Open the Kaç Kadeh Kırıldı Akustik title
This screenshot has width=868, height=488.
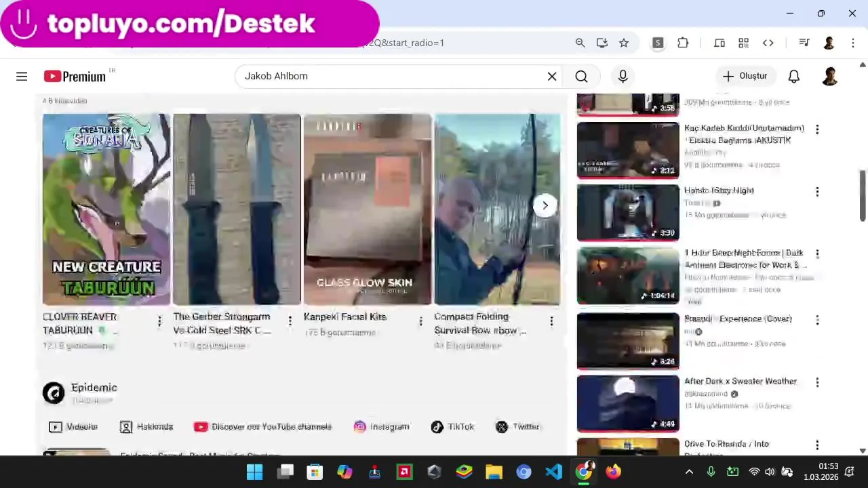click(744, 134)
